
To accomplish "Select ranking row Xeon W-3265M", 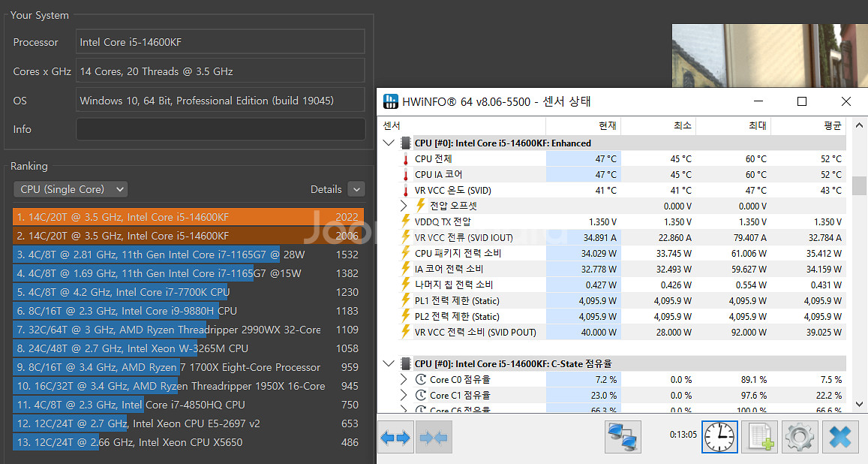I will pyautogui.click(x=188, y=349).
